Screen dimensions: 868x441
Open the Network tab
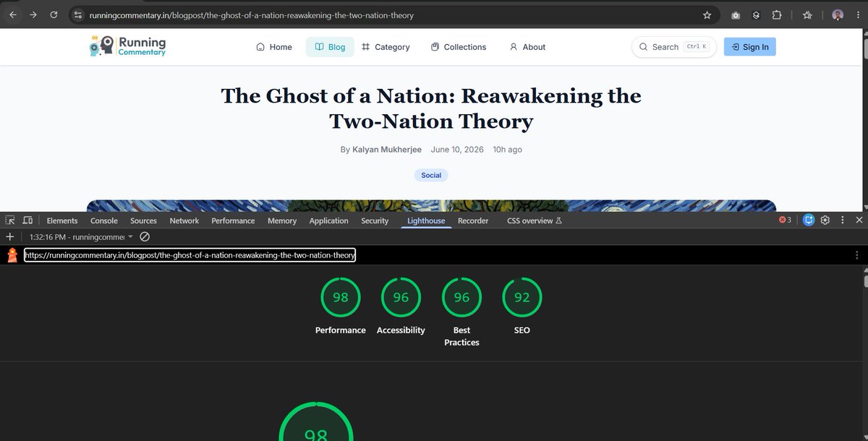(x=184, y=220)
